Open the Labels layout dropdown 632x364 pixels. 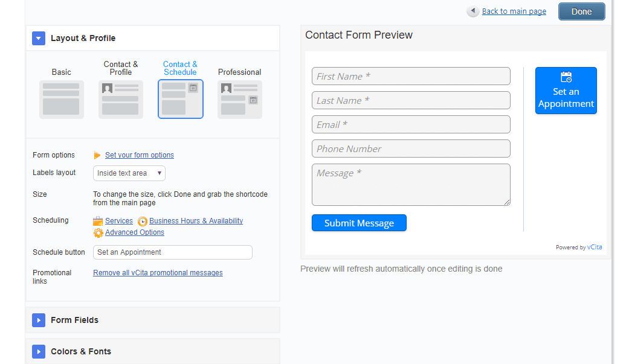[129, 173]
